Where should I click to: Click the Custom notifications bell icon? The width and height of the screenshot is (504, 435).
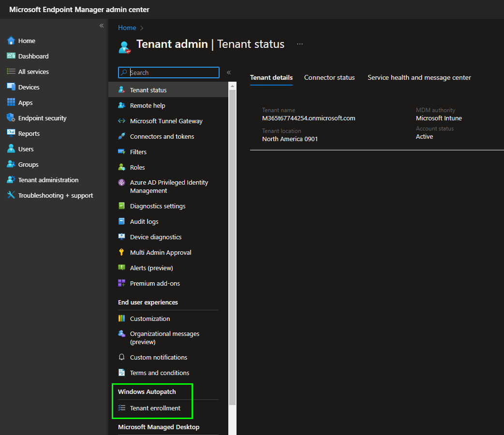coord(122,357)
